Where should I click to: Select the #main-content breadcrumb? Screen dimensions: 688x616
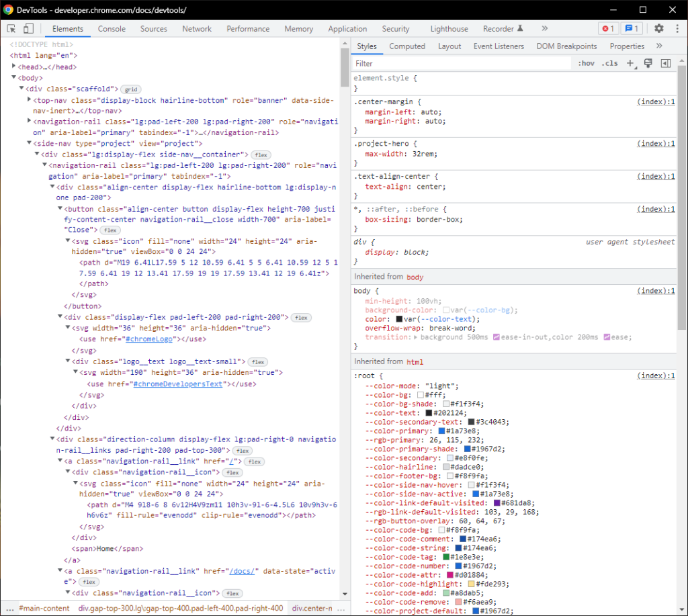point(44,608)
